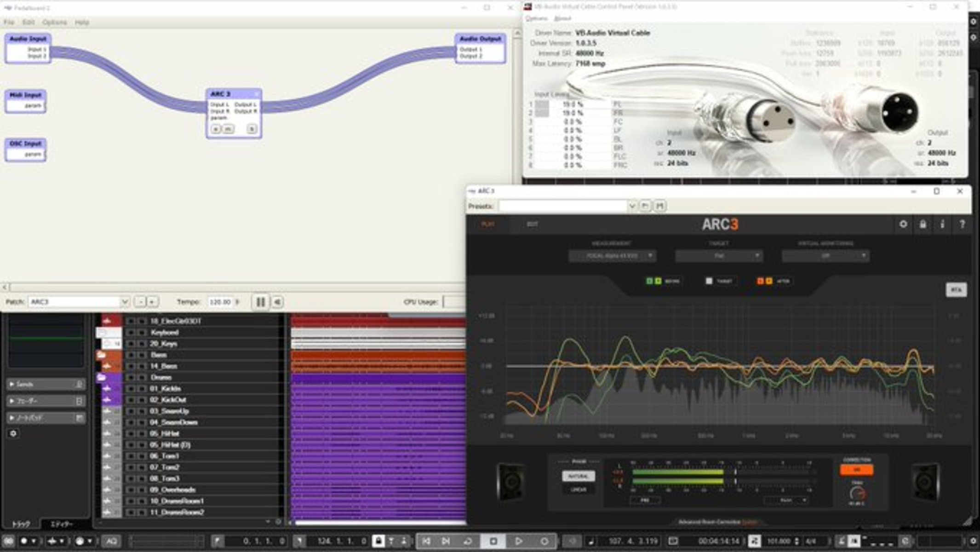Toggle Correction ON button in ARC3

(x=856, y=470)
